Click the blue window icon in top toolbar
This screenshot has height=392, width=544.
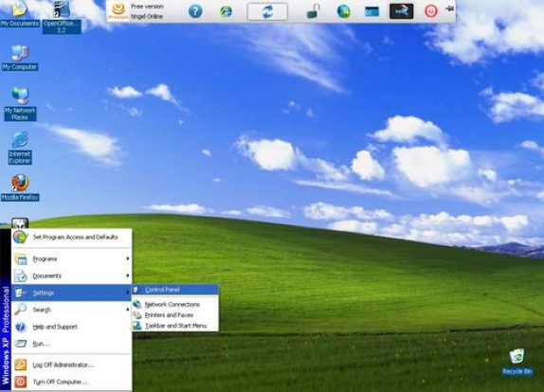tap(372, 11)
